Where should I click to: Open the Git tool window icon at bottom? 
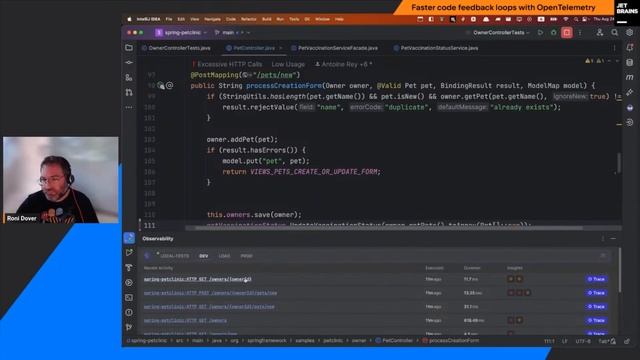pos(129,327)
